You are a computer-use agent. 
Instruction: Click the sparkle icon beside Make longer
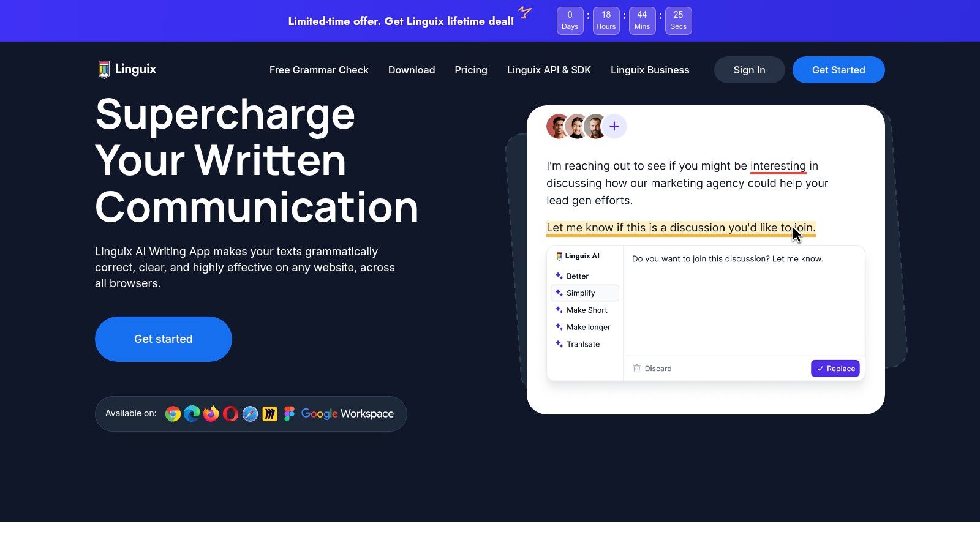559,327
